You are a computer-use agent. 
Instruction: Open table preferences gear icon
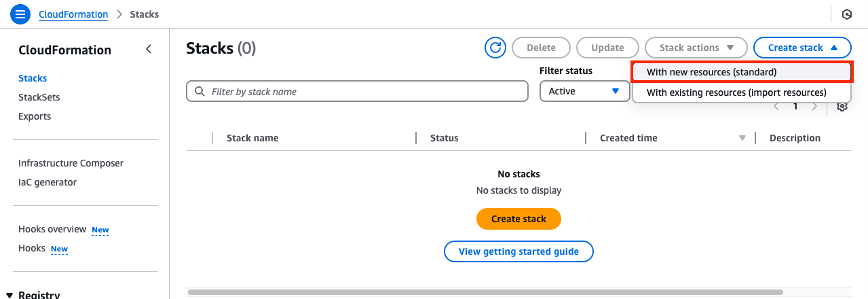click(842, 107)
